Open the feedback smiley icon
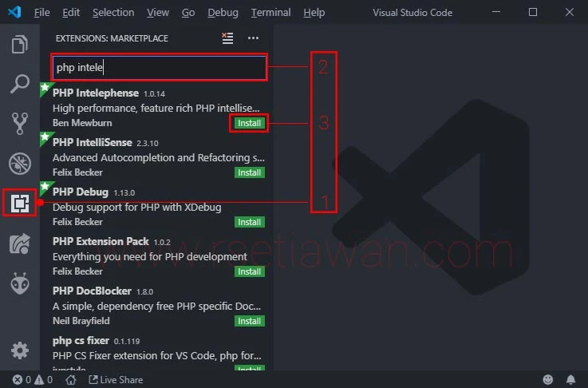This screenshot has height=388, width=588. (x=548, y=380)
